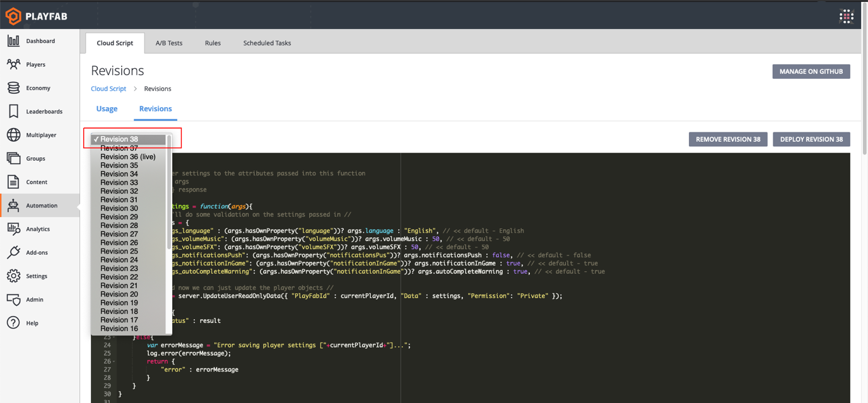Click the server.UpdateUserReadOnlyData code line
This screenshot has height=403, width=868.
coord(370,296)
